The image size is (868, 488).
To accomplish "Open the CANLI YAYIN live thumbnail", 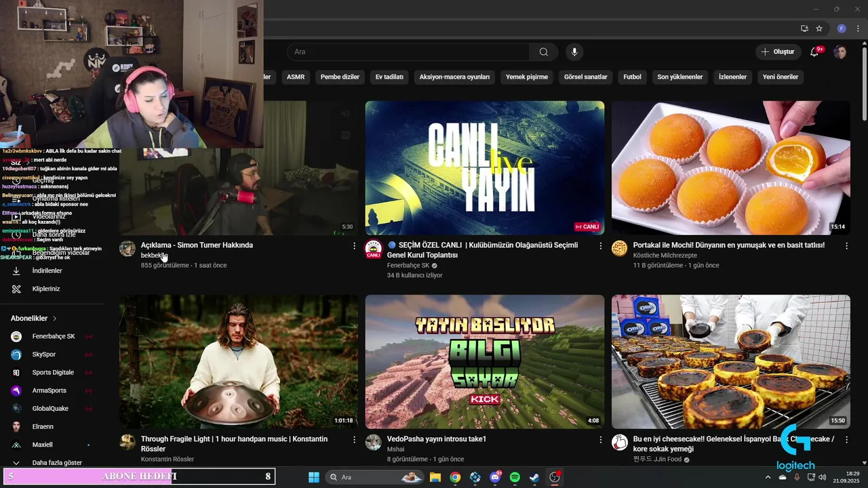I will [485, 168].
